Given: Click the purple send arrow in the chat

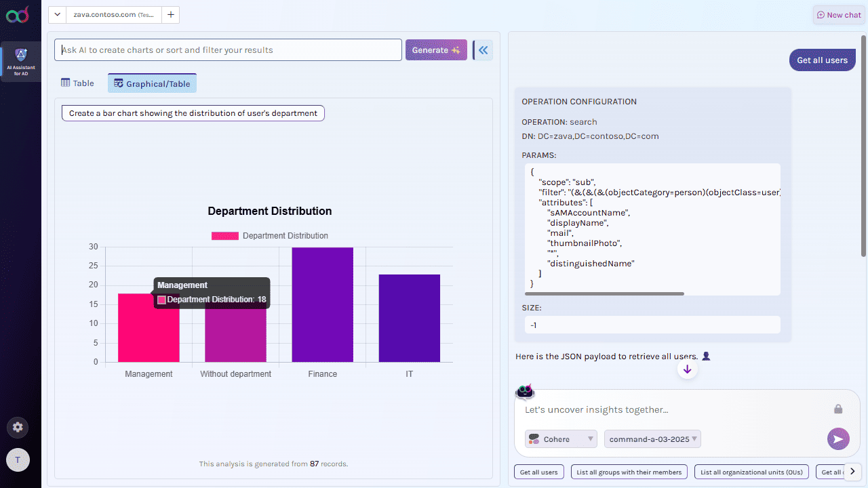Looking at the screenshot, I should click(838, 439).
